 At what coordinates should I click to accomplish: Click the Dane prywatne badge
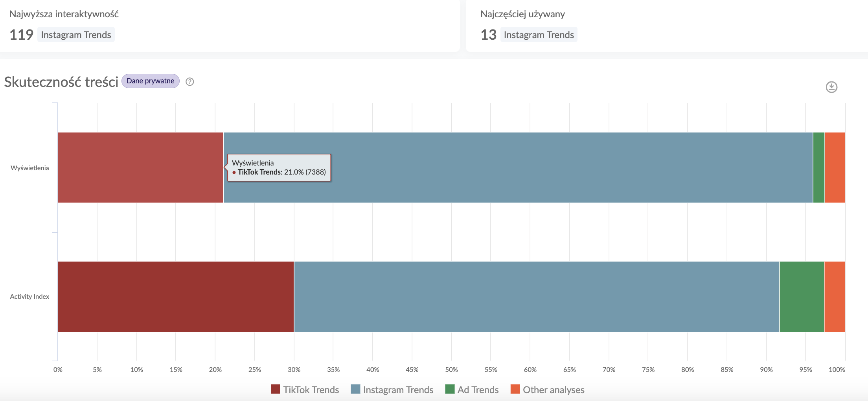[x=150, y=81]
